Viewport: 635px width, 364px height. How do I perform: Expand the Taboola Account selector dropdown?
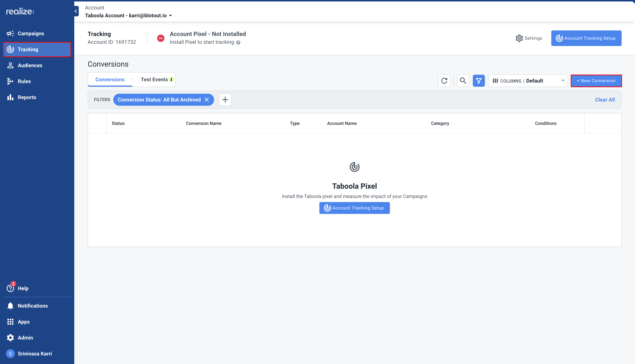[x=170, y=16]
